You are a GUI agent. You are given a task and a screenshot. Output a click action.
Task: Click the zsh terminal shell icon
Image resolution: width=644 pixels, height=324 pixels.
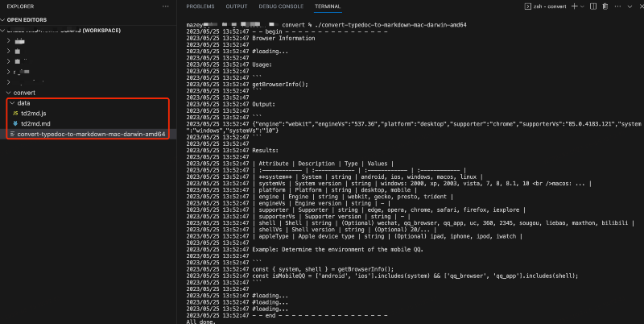528,6
